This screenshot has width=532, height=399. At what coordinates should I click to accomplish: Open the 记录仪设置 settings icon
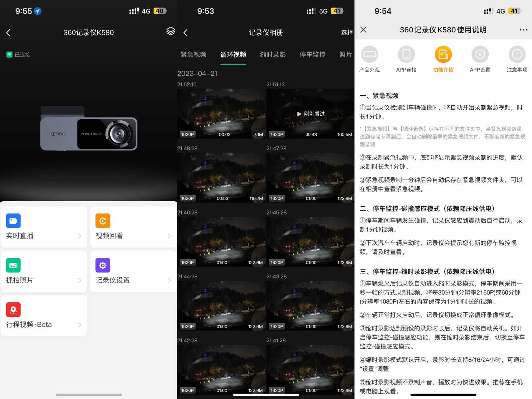[x=102, y=265]
